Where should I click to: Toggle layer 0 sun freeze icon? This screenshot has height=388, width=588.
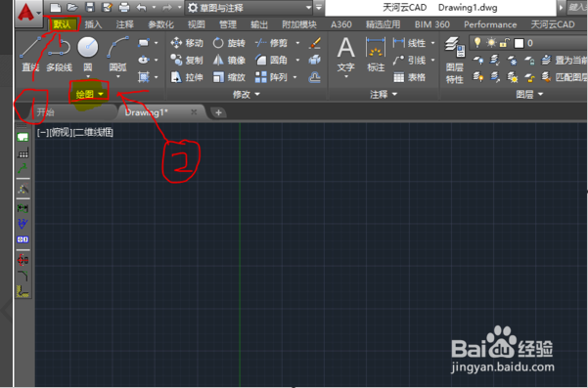tap(491, 43)
